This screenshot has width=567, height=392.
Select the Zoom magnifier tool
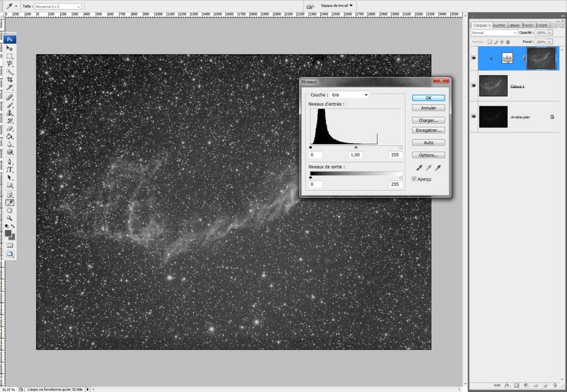[x=10, y=218]
